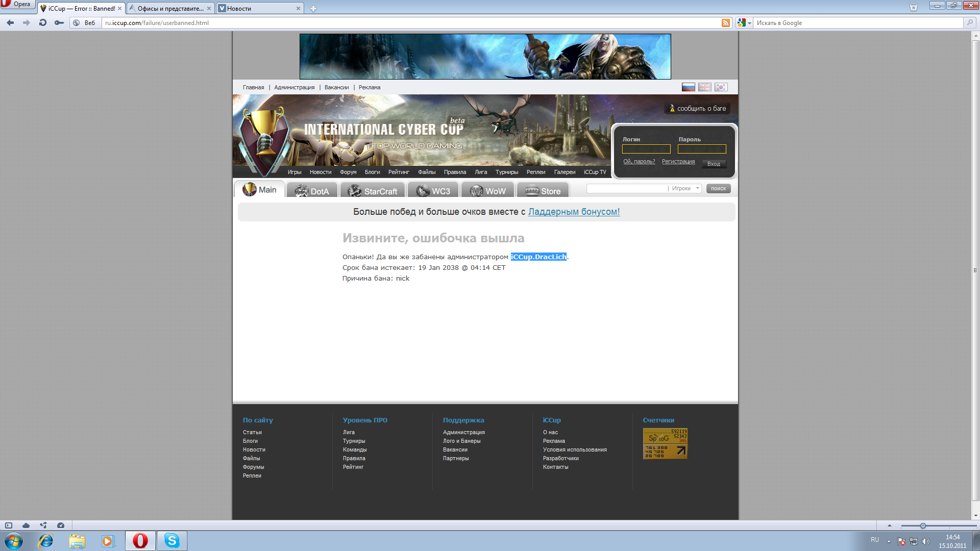The image size is (980, 551).
Task: Open Рейтинг in the site menu
Action: coord(399,172)
